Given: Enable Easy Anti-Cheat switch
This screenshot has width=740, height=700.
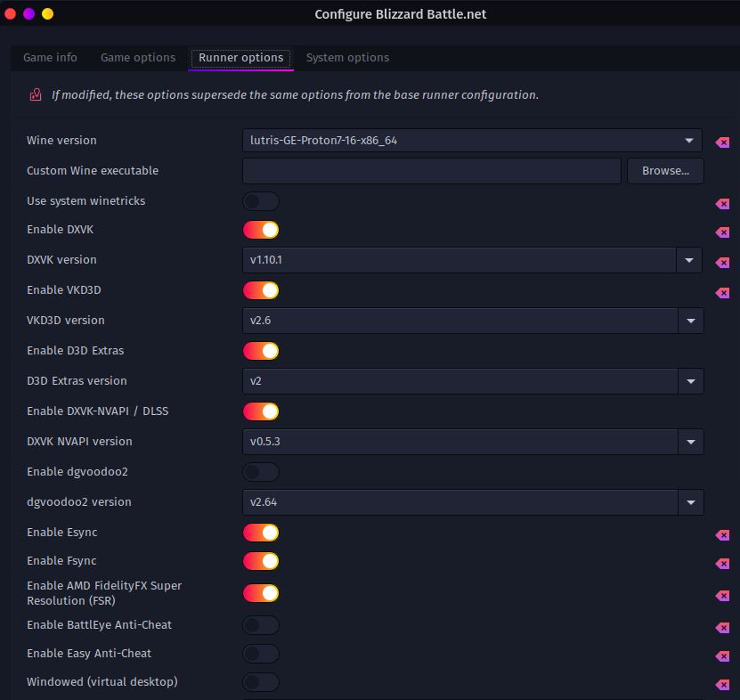Looking at the screenshot, I should click(x=261, y=654).
